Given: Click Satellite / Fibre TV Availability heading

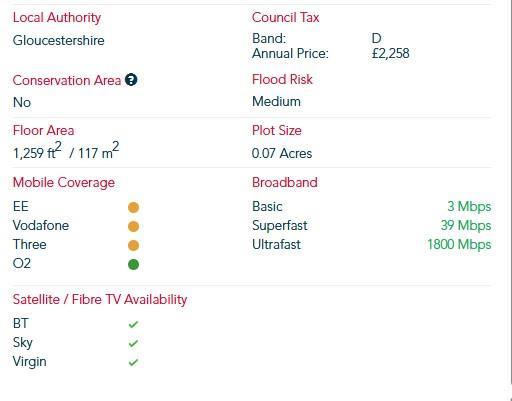Looking at the screenshot, I should 100,299.
